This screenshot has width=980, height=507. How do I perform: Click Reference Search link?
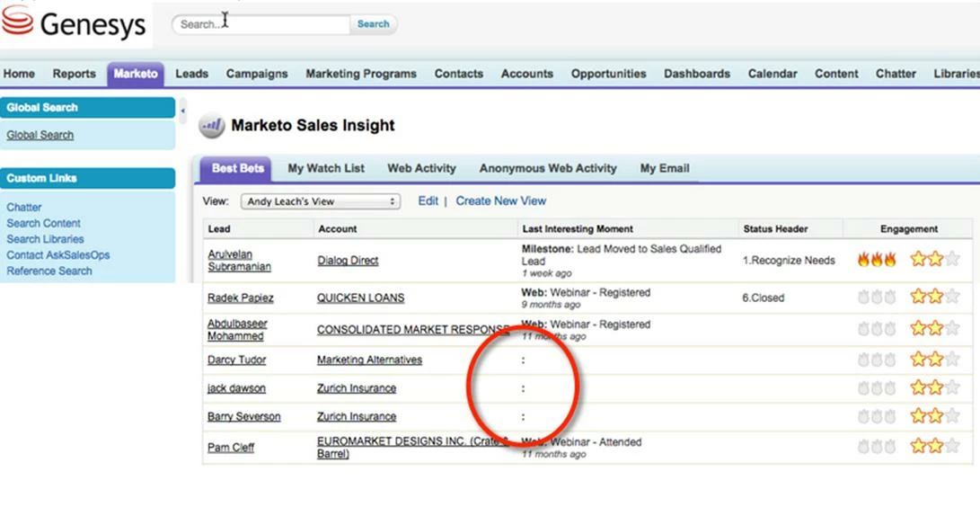(49, 271)
